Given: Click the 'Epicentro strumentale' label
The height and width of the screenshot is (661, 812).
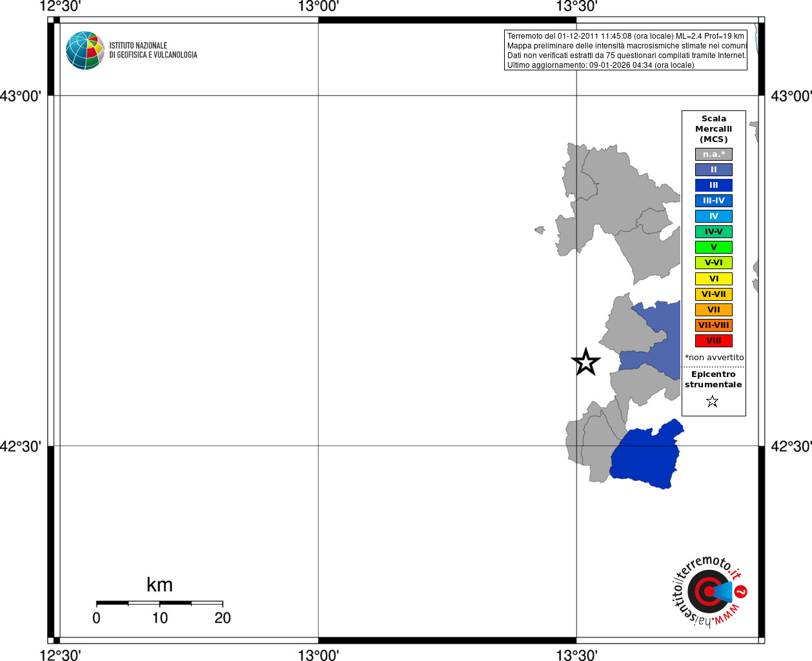Looking at the screenshot, I should (x=713, y=380).
